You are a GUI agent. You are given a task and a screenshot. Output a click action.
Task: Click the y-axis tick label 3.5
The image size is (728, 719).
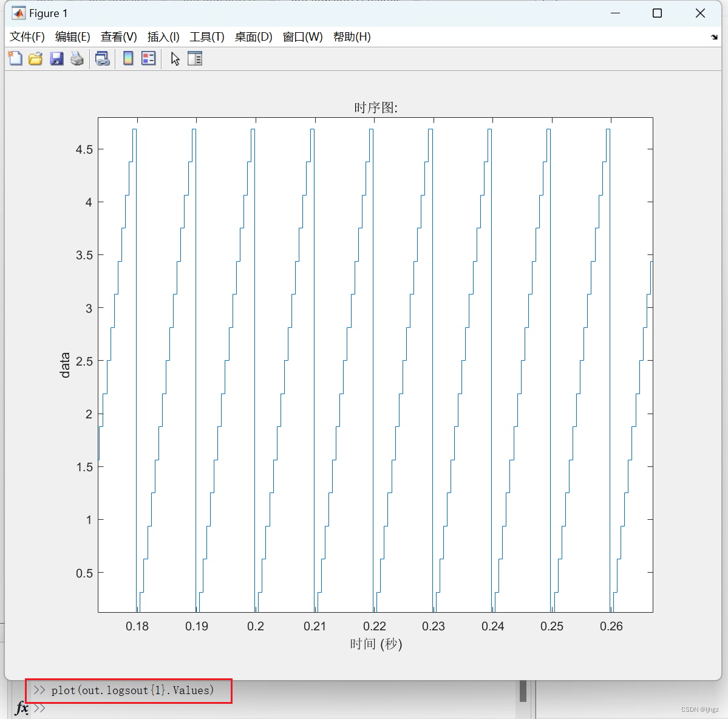point(84,256)
